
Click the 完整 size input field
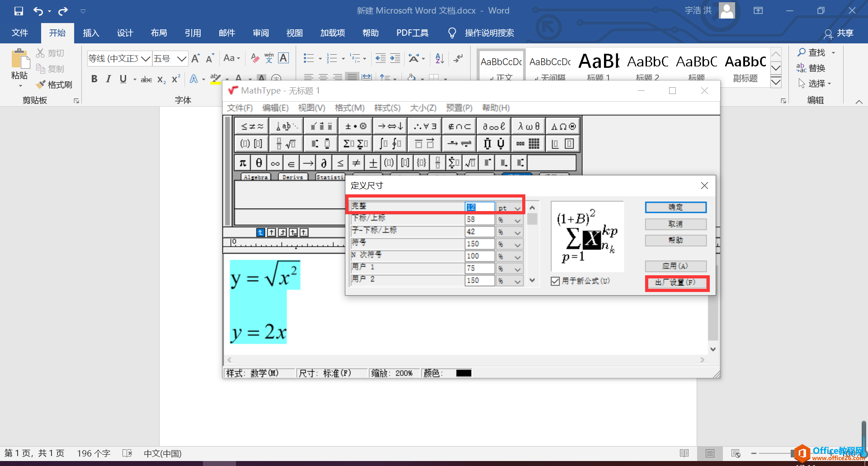click(x=479, y=207)
